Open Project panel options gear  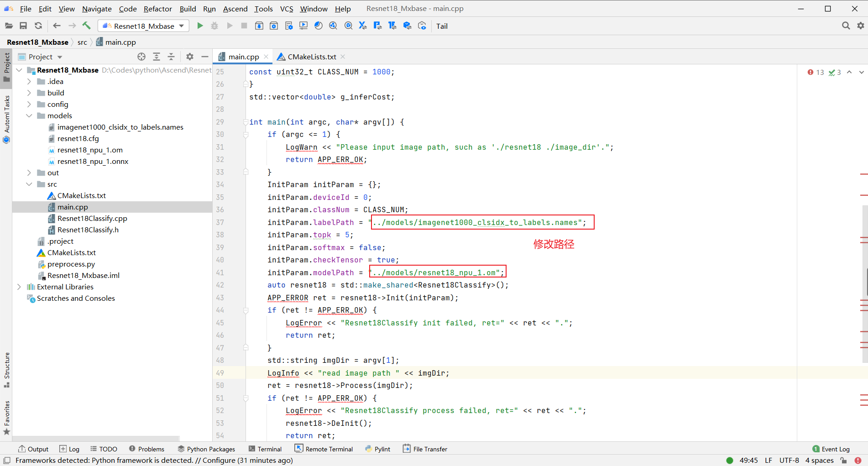pos(190,57)
